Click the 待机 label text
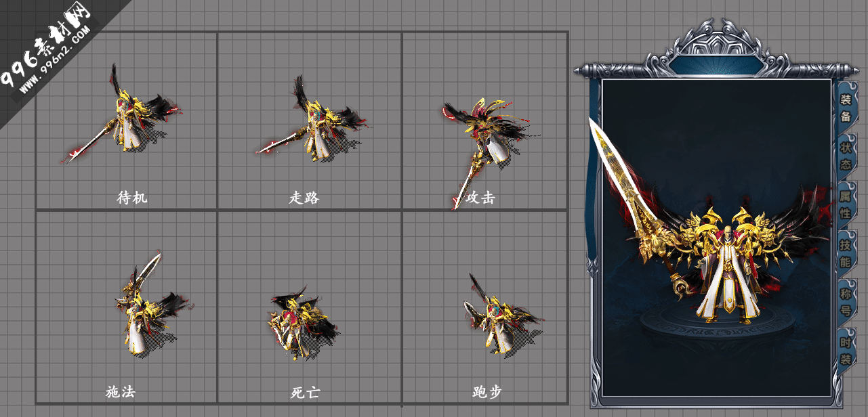 (x=132, y=198)
